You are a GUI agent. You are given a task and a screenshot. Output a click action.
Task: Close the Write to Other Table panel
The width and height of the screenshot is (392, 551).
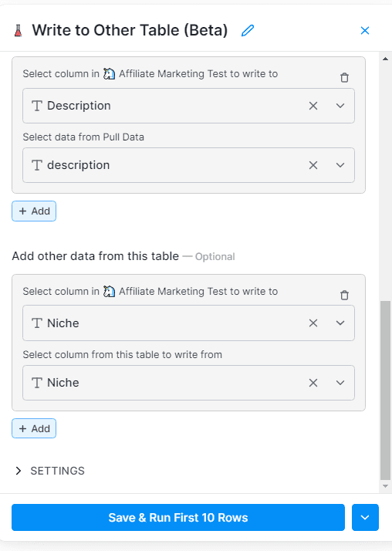pyautogui.click(x=365, y=31)
